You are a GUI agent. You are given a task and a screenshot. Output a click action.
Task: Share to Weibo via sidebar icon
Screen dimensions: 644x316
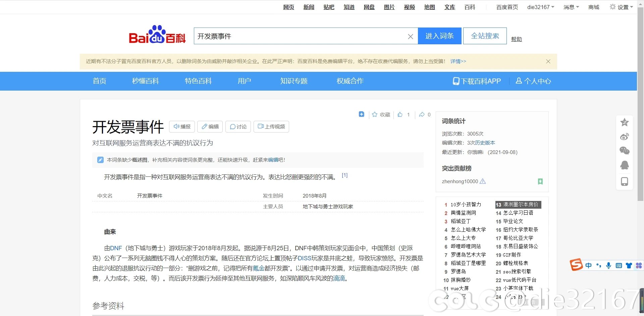[624, 137]
